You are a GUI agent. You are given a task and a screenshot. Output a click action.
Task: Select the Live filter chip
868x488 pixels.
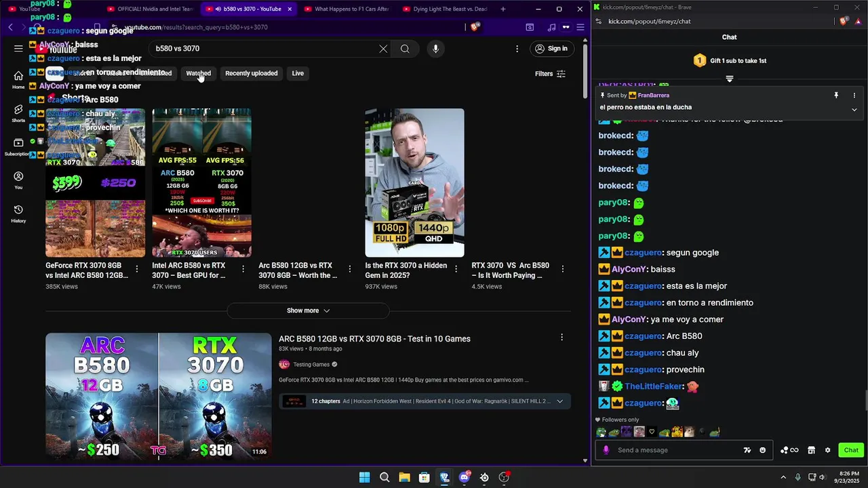click(298, 73)
